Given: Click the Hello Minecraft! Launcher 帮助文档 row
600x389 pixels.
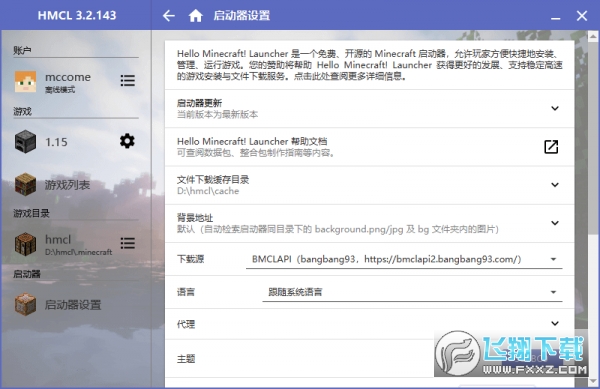Looking at the screenshot, I should 369,147.
